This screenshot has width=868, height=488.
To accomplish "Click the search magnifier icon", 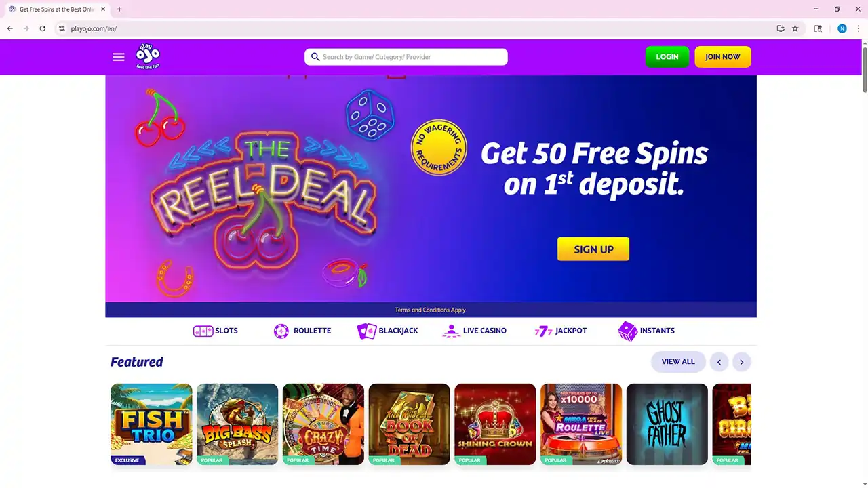I will tap(315, 57).
